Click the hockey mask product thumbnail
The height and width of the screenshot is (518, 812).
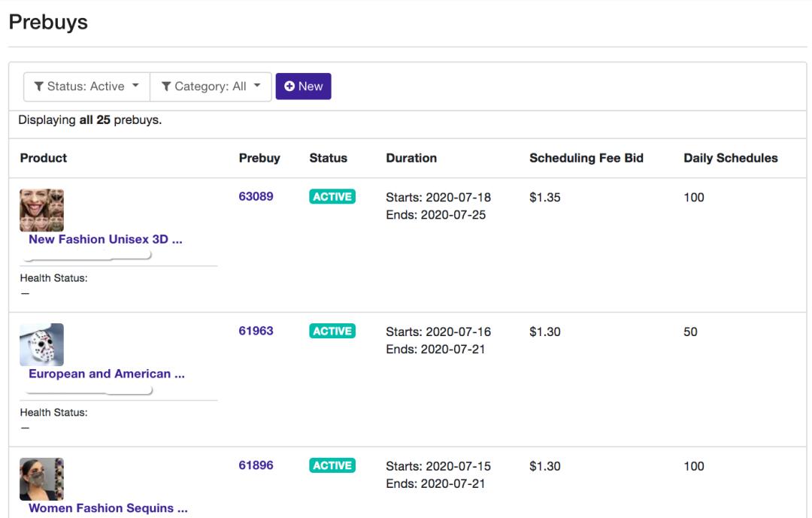[41, 344]
